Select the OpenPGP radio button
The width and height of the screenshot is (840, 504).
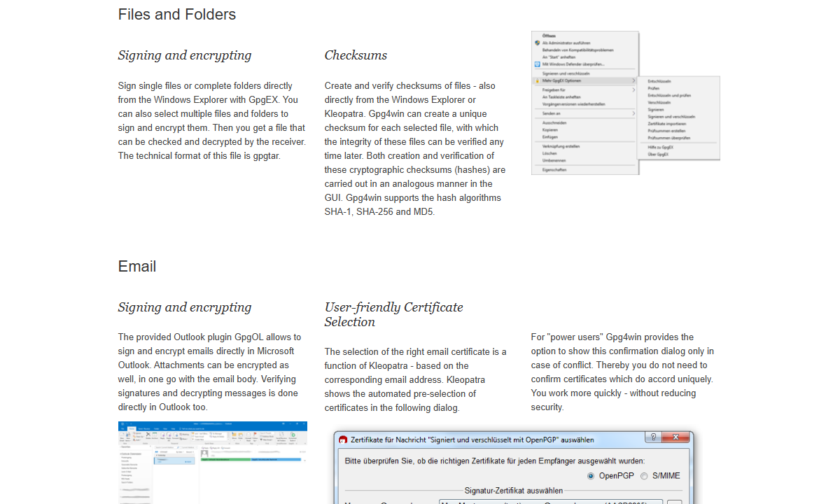click(x=590, y=475)
